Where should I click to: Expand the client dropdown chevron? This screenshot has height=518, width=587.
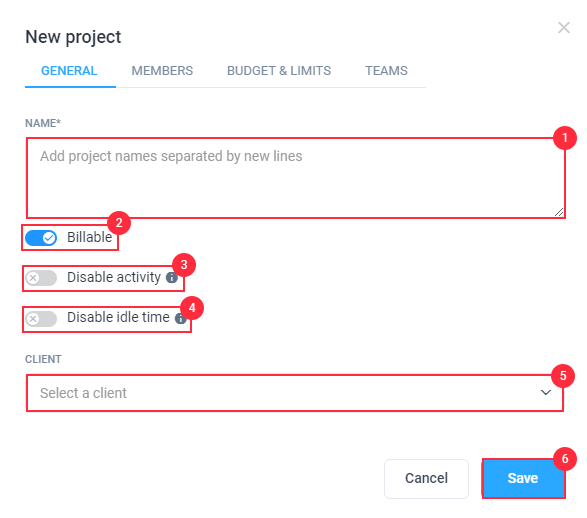pos(546,392)
